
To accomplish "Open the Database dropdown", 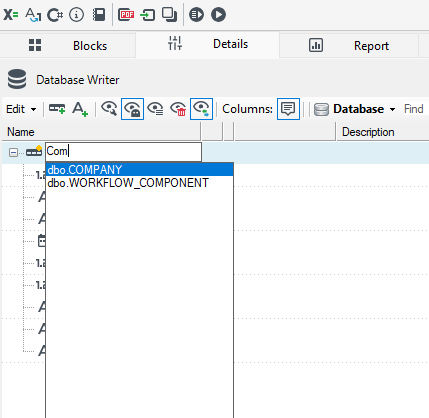I will [355, 109].
